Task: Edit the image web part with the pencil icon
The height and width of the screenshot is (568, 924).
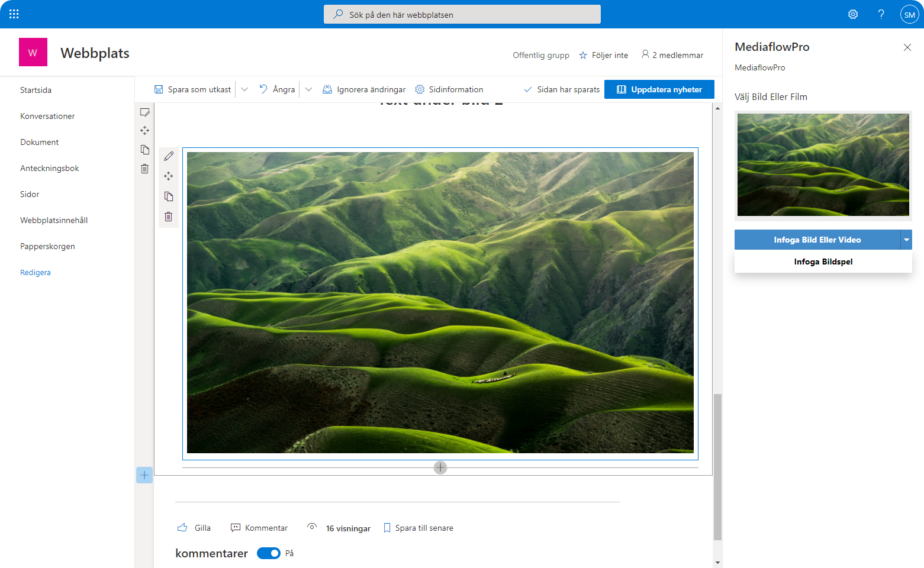Action: coord(169,156)
